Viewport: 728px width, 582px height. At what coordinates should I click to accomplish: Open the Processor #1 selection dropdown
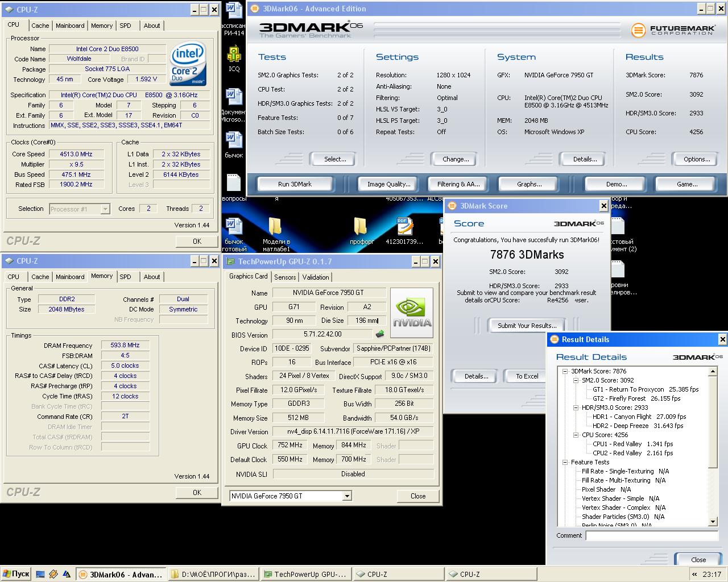105,209
